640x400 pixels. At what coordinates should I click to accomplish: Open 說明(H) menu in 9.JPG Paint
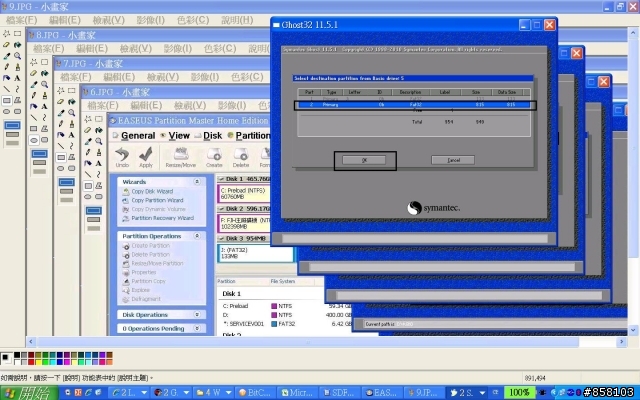click(x=237, y=20)
